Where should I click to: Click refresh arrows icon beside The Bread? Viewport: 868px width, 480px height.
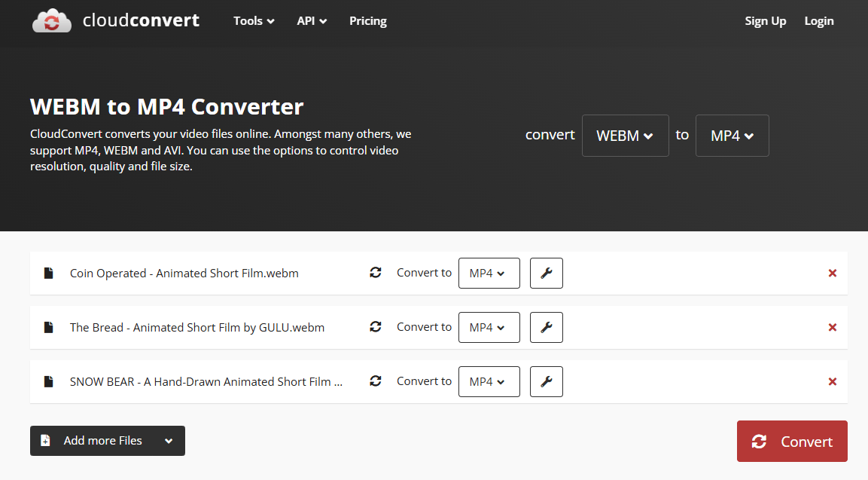[x=376, y=327]
